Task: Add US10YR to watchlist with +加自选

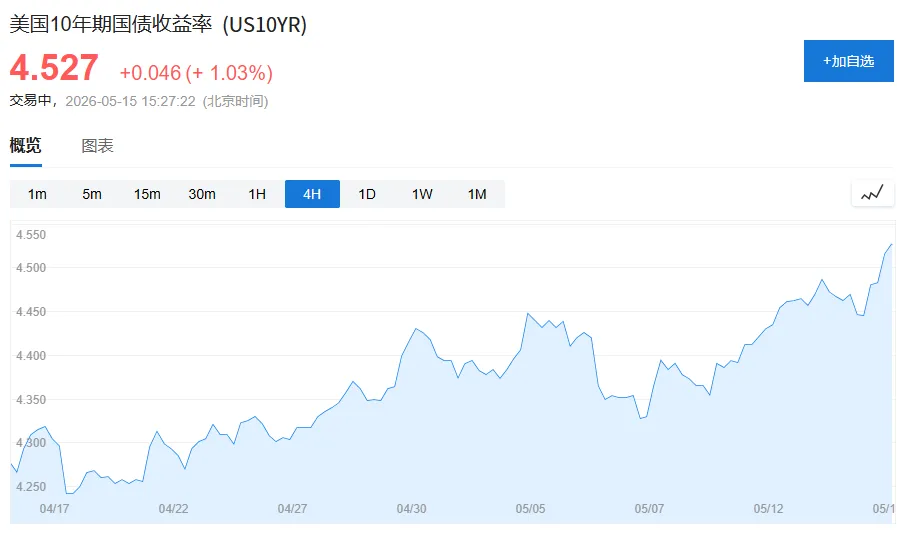Action: [x=848, y=61]
